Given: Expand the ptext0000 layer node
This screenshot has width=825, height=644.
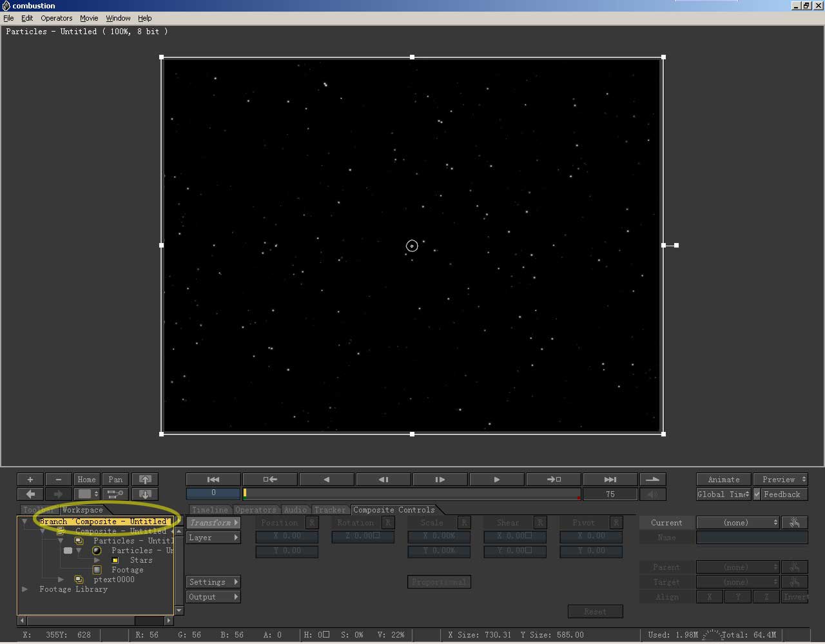Looking at the screenshot, I should (61, 580).
